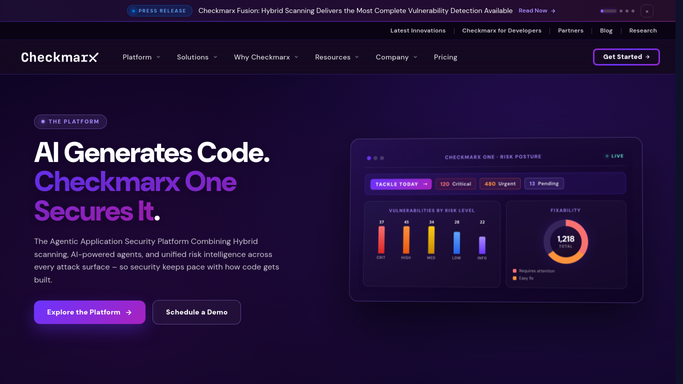Click the orange HIGH bar
The height and width of the screenshot is (384, 683).
click(406, 240)
